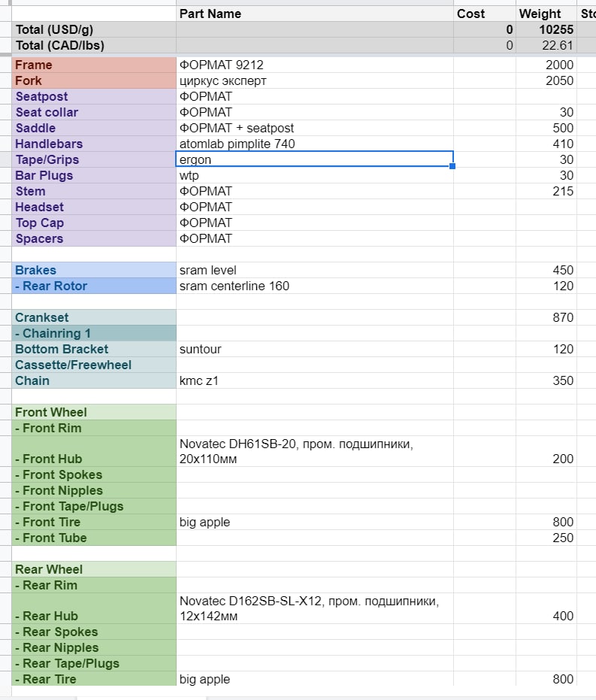The image size is (596, 700).
Task: Click the Rear Wheel label cell
Action: (x=94, y=569)
